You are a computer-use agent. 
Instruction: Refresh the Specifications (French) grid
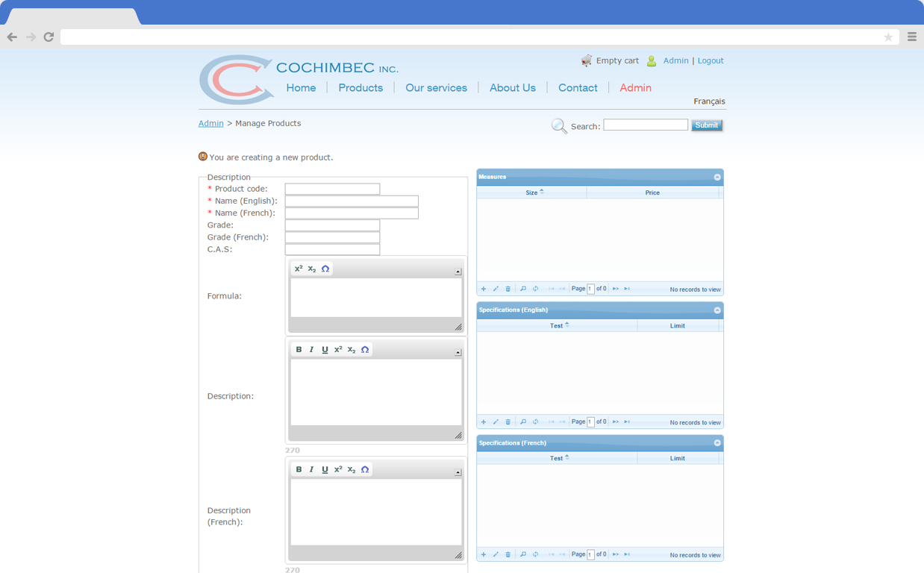535,554
